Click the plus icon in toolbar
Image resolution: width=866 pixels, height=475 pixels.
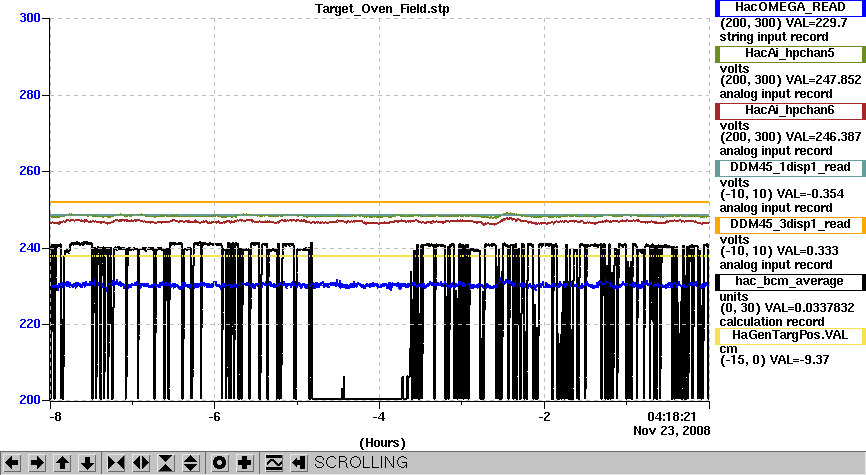[245, 463]
